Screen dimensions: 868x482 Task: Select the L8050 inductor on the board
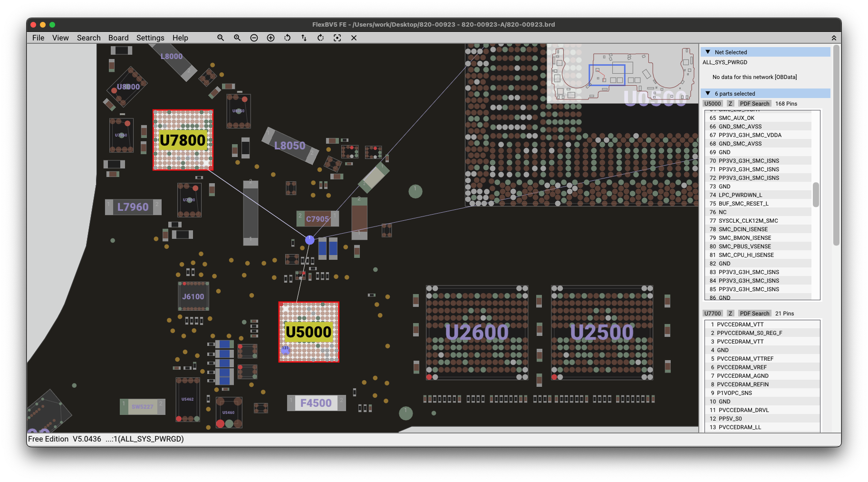290,146
